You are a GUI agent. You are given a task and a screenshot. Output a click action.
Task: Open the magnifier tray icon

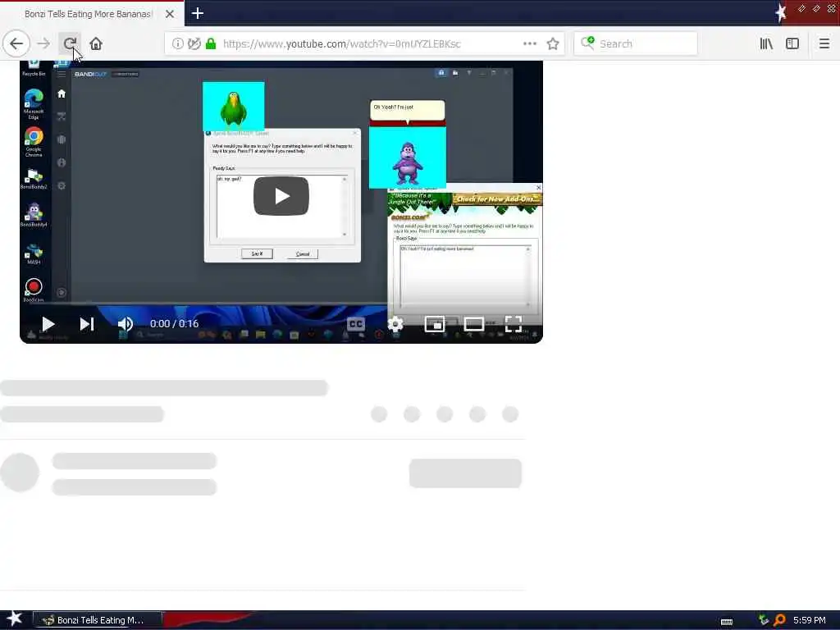[x=779, y=620]
